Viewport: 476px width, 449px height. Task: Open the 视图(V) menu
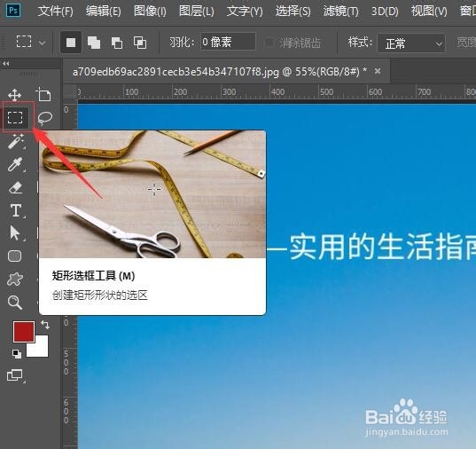(429, 12)
